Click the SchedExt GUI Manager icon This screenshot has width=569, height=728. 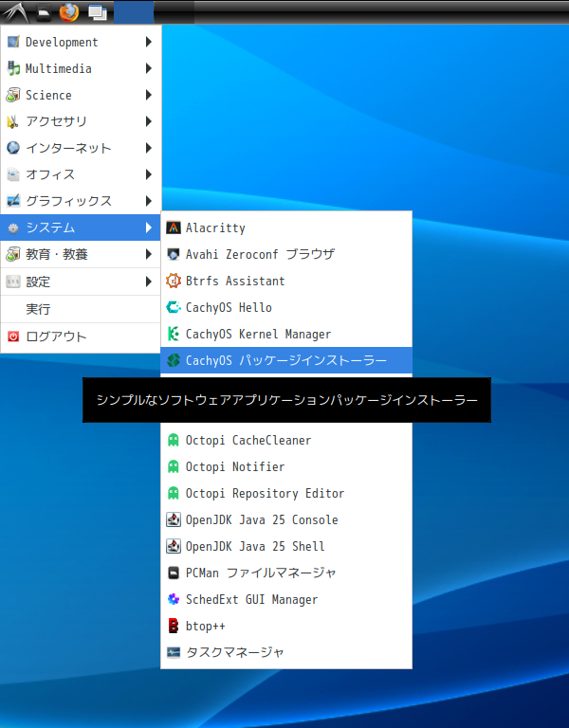point(174,599)
